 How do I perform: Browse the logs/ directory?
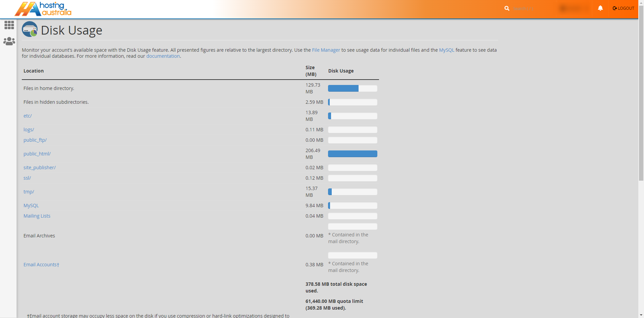pos(29,129)
